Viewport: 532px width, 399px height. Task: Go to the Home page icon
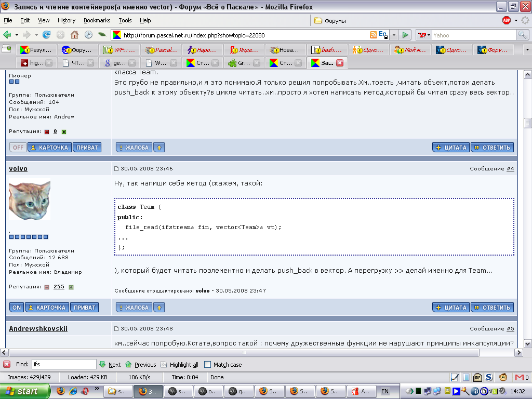[75, 35]
